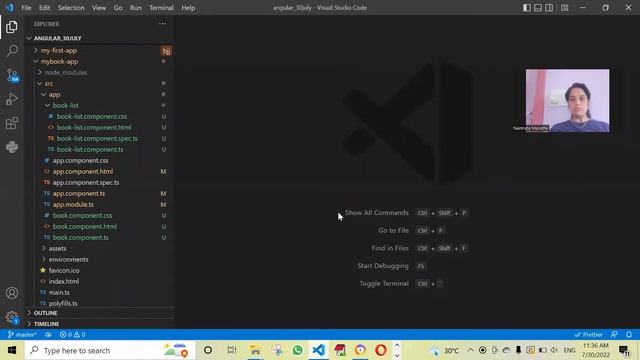Screen dimensions: 640x360
Task: Open the taskbar clock showing 11:36 AM
Action: [596, 350]
